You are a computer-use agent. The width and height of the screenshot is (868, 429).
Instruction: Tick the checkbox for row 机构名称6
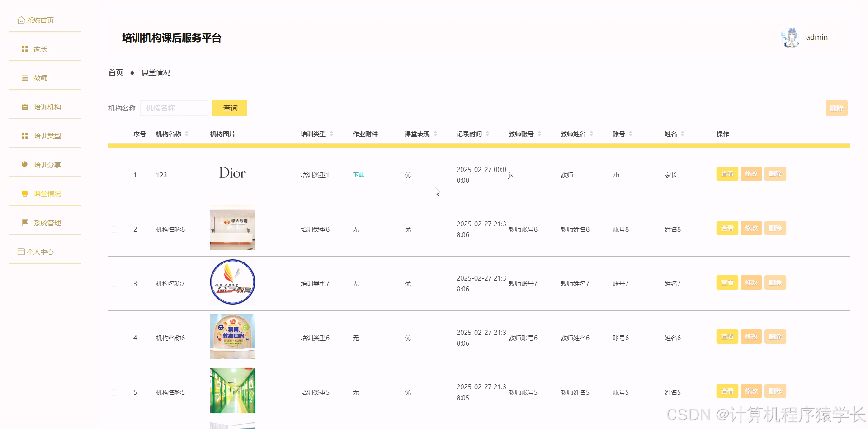click(114, 338)
